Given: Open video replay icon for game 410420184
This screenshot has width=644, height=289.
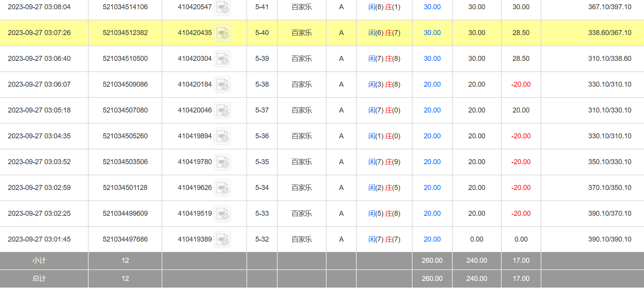Looking at the screenshot, I should point(223,85).
